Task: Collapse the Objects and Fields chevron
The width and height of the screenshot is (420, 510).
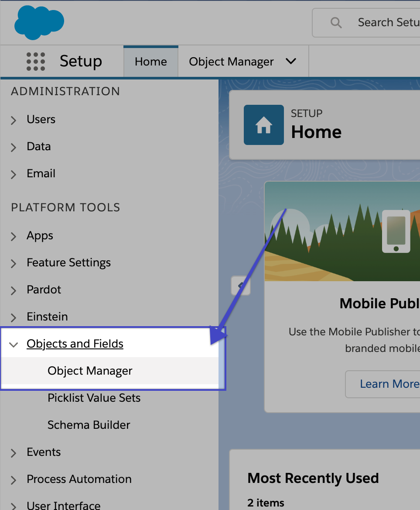Action: click(14, 345)
